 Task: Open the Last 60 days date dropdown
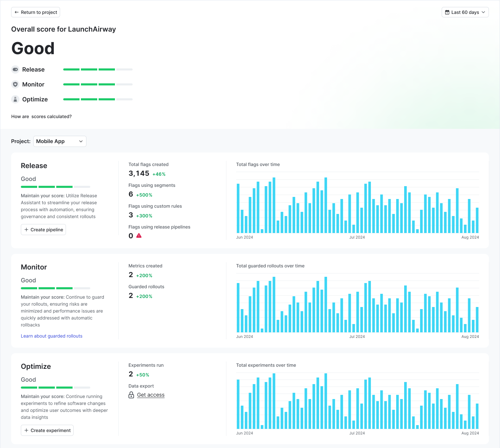465,13
